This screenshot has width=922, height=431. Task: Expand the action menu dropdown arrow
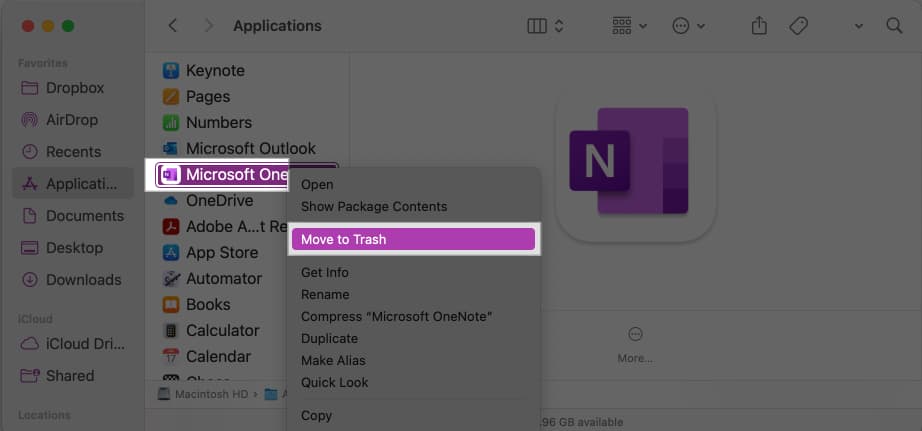(701, 26)
